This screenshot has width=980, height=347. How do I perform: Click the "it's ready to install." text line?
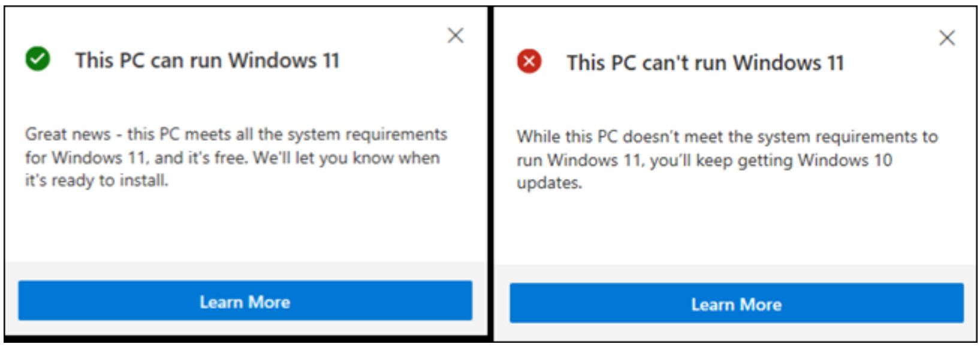tap(97, 180)
